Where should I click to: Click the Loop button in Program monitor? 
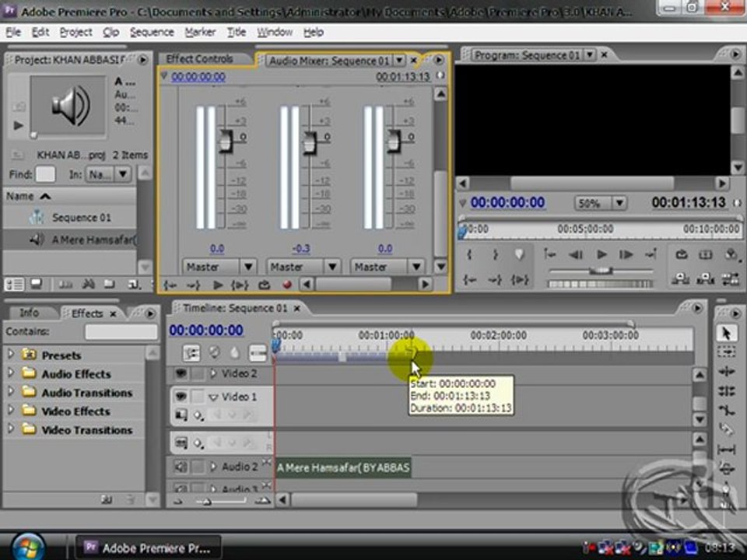(682, 255)
